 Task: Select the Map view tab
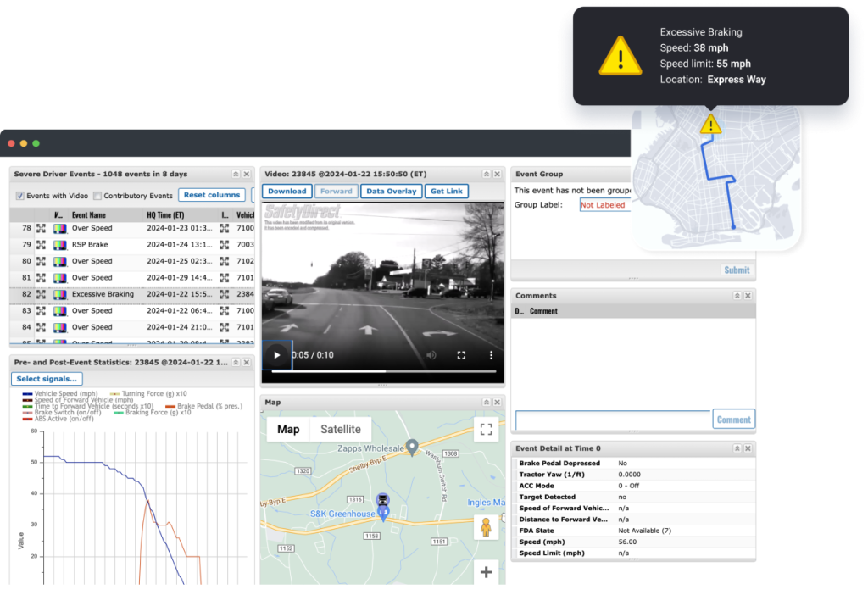(x=287, y=429)
